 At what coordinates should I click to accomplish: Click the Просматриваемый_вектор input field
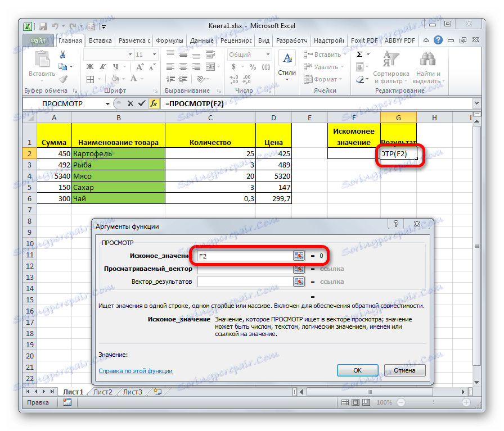pyautogui.click(x=245, y=269)
